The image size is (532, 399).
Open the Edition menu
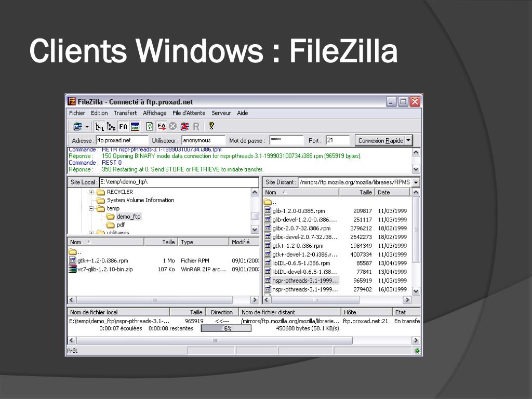99,113
